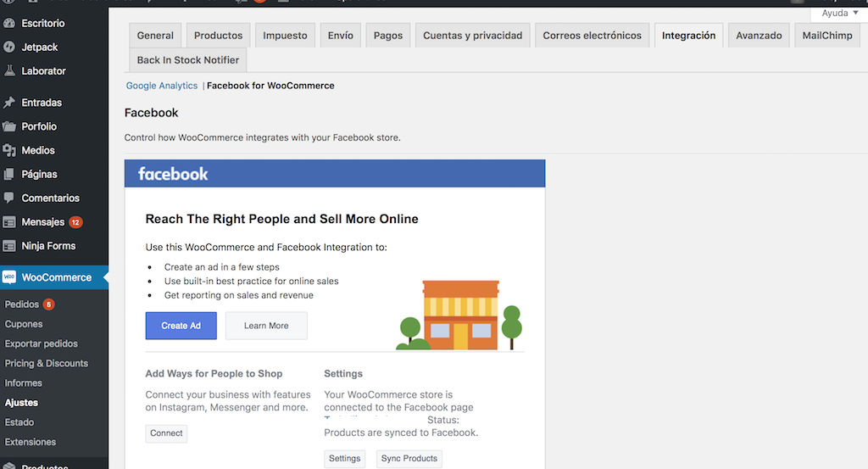The height and width of the screenshot is (469, 868).
Task: Click the Connect button
Action: (166, 433)
